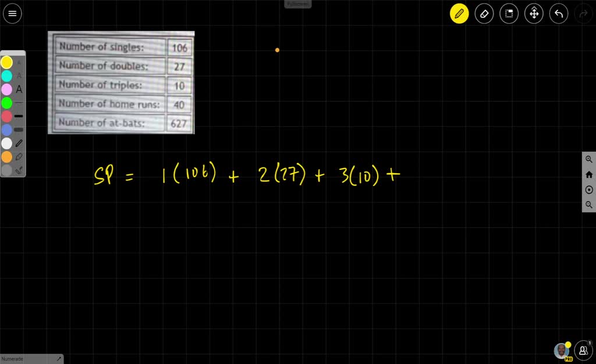Return to the home view

pos(589,174)
